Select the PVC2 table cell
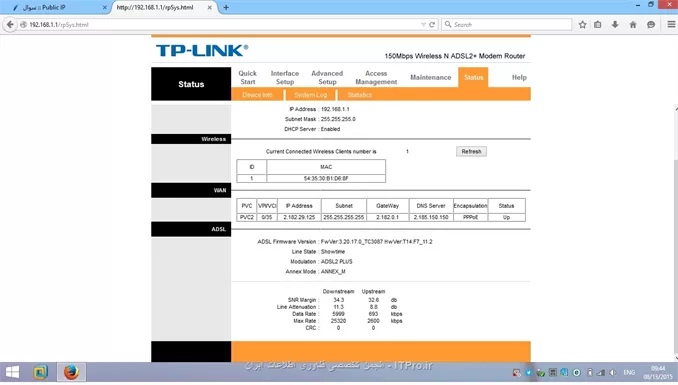This screenshot has width=678, height=385. tap(247, 217)
